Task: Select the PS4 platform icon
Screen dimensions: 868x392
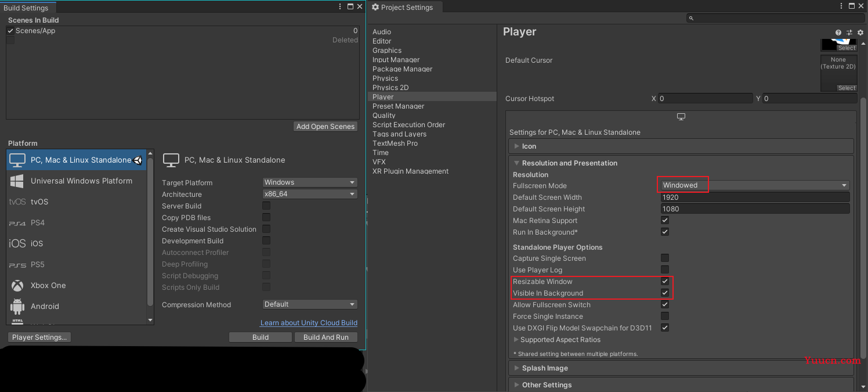Action: click(x=17, y=223)
